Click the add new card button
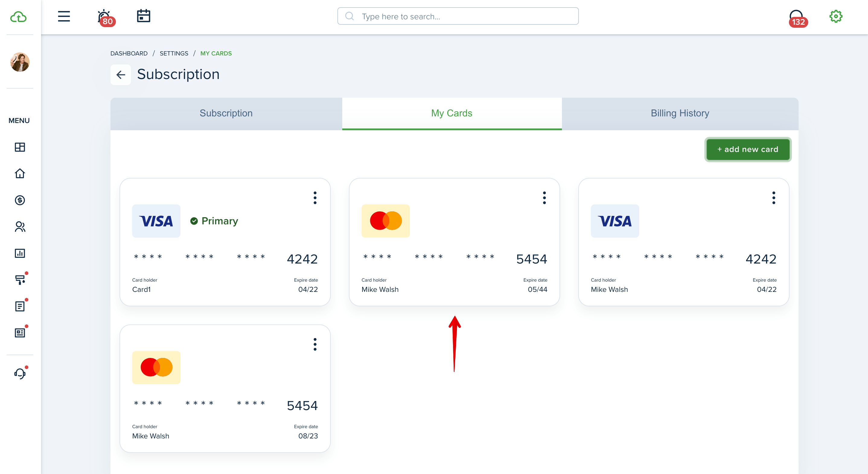This screenshot has width=868, height=474. [748, 149]
